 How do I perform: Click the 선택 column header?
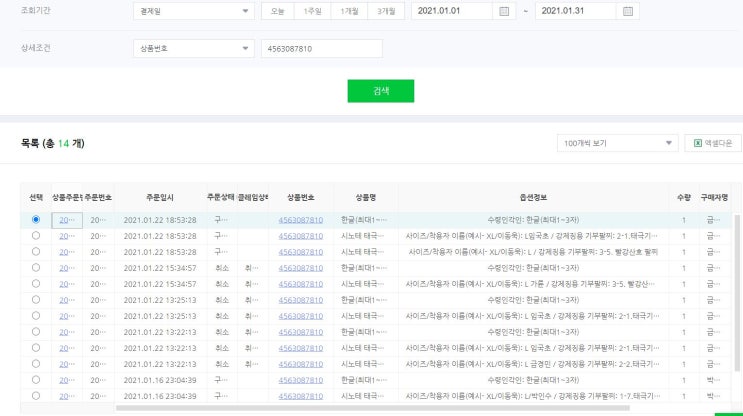[36, 198]
